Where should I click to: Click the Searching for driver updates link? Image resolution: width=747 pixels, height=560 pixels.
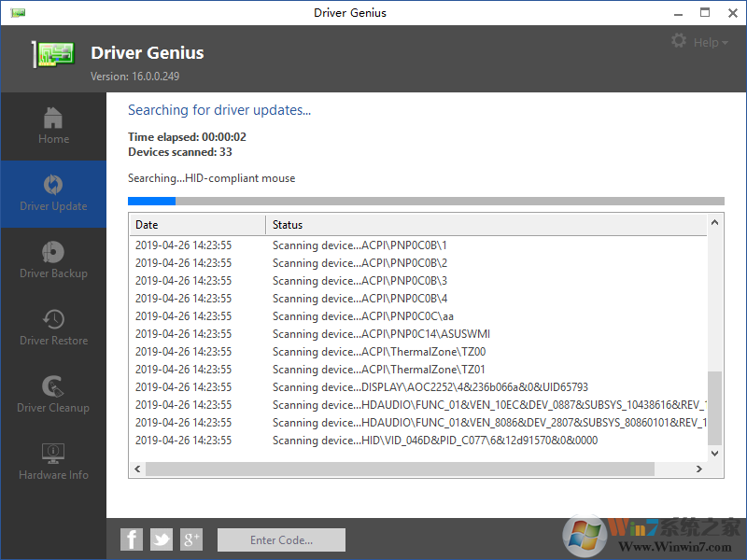coord(219,109)
